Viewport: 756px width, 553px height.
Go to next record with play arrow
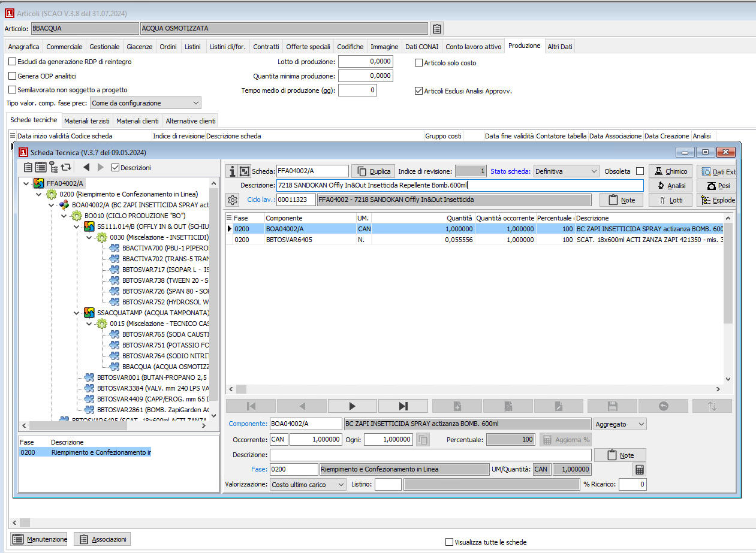(353, 406)
